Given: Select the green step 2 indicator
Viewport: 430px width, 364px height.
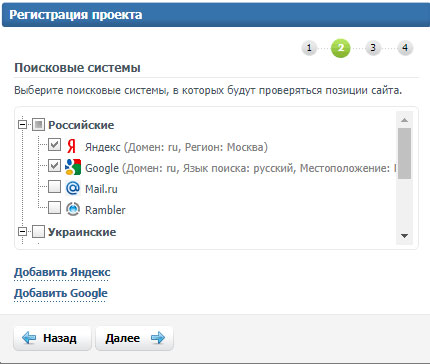Looking at the screenshot, I should pyautogui.click(x=340, y=48).
